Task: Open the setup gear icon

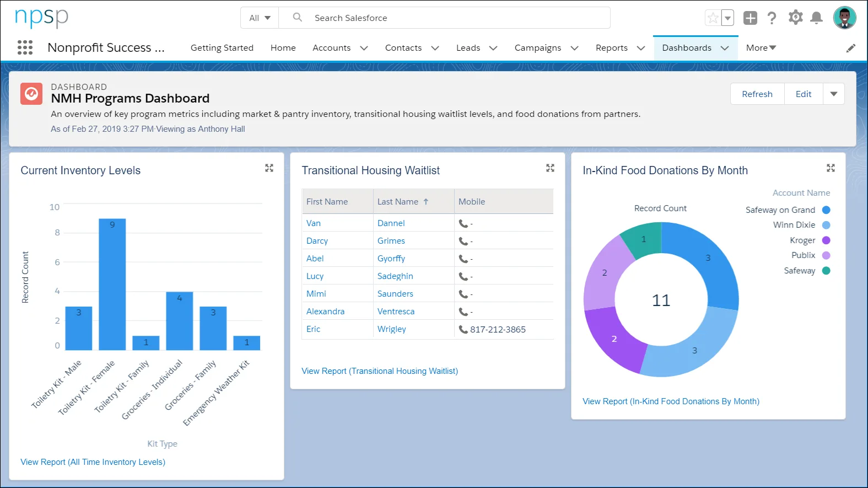Action: tap(795, 18)
